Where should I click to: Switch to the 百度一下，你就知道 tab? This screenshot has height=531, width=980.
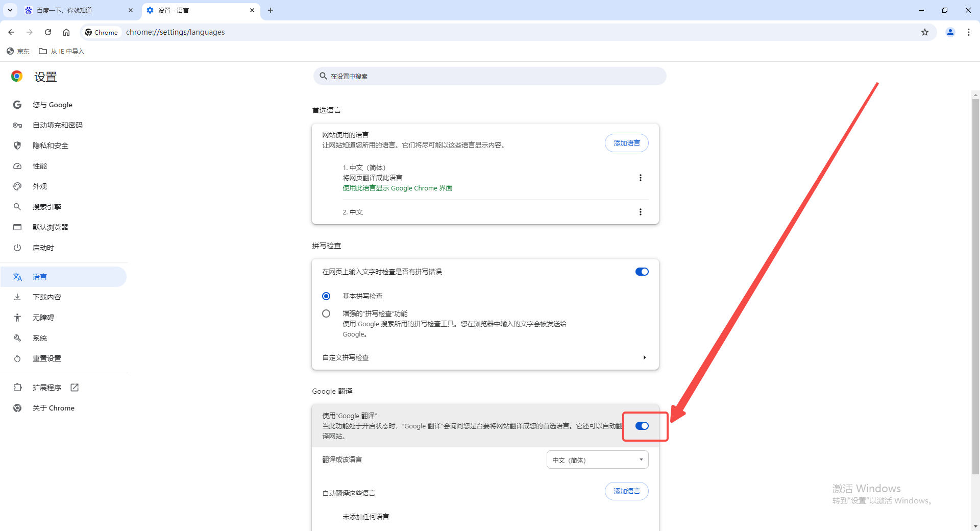(79, 10)
